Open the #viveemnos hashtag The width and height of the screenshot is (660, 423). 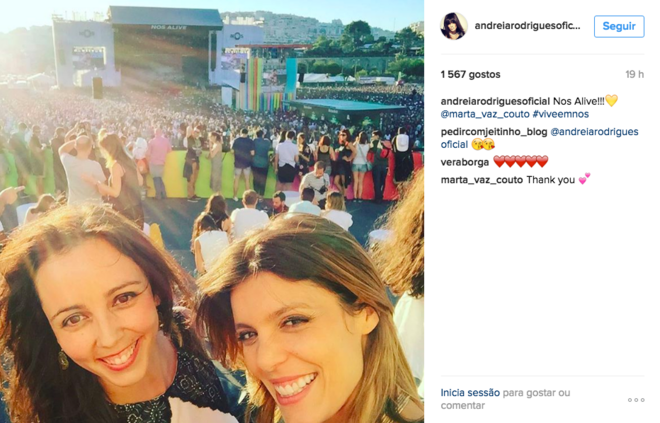(x=561, y=114)
